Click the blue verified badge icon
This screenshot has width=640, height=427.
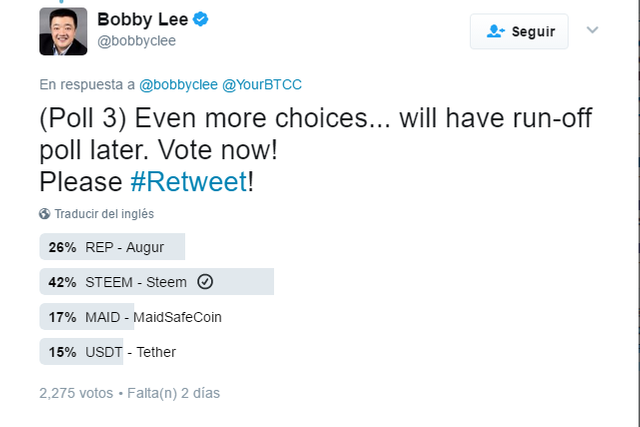(200, 19)
